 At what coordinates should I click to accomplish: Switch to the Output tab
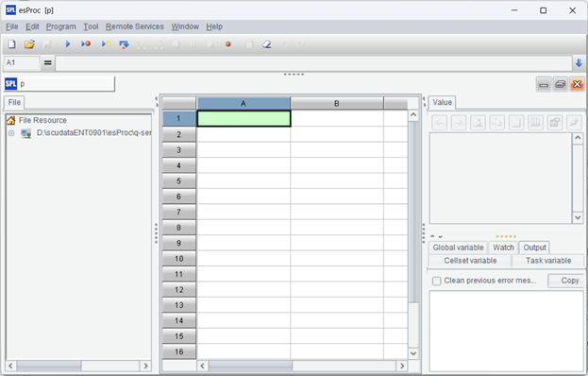(x=534, y=248)
